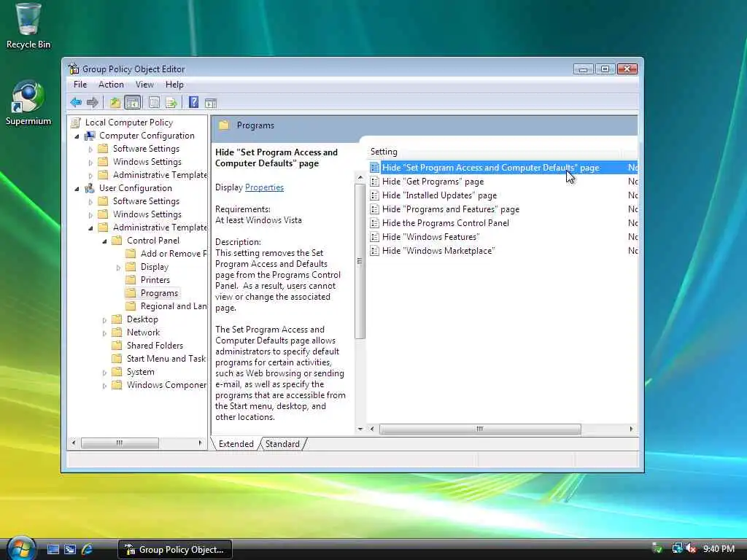747x560 pixels.
Task: Click the User Configuration node icon
Action: click(90, 188)
